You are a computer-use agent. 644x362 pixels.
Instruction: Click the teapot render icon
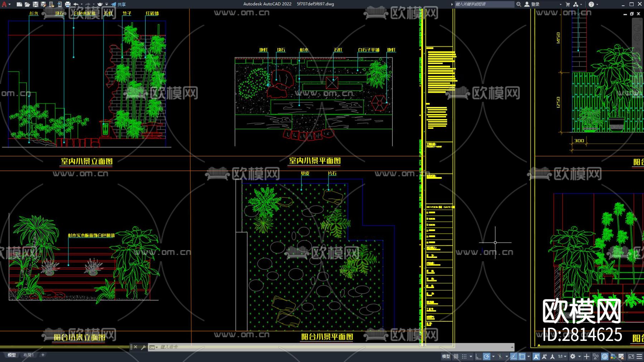click(x=100, y=4)
